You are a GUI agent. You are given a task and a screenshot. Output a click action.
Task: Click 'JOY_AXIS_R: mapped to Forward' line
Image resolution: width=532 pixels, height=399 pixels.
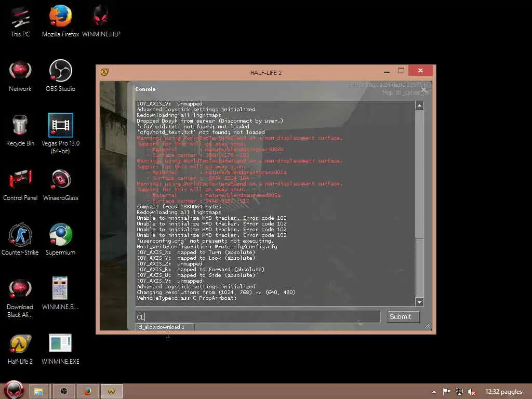tap(201, 270)
